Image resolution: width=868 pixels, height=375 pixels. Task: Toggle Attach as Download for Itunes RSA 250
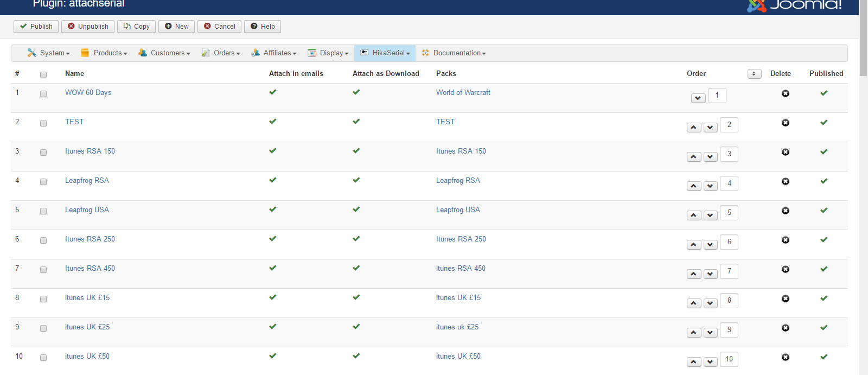(356, 239)
